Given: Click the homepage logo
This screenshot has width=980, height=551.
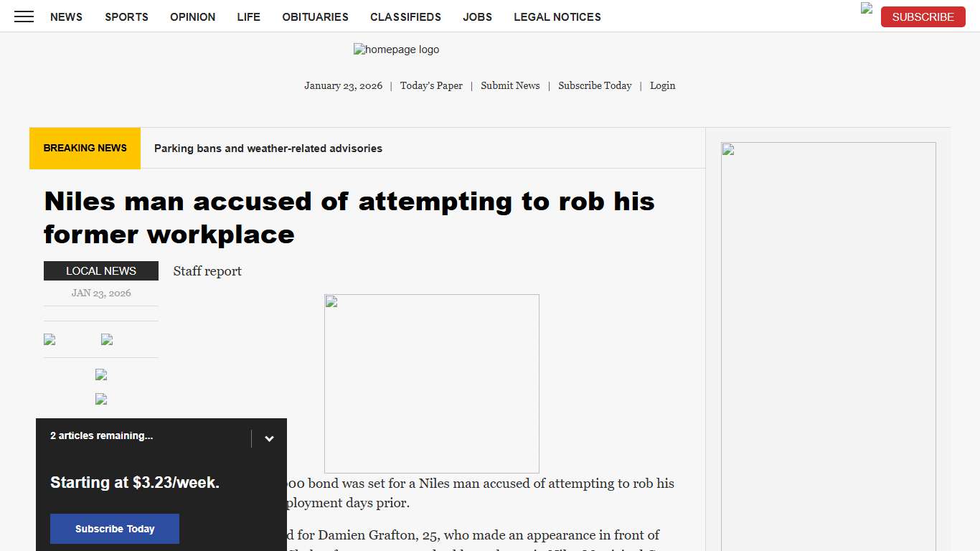Looking at the screenshot, I should pos(396,50).
